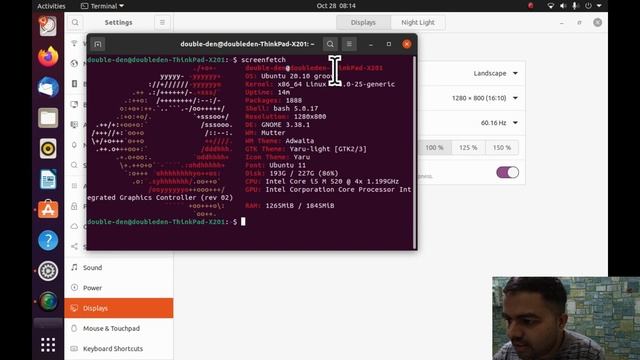Click the '193G / 227G (86%)' disk text

(304, 173)
